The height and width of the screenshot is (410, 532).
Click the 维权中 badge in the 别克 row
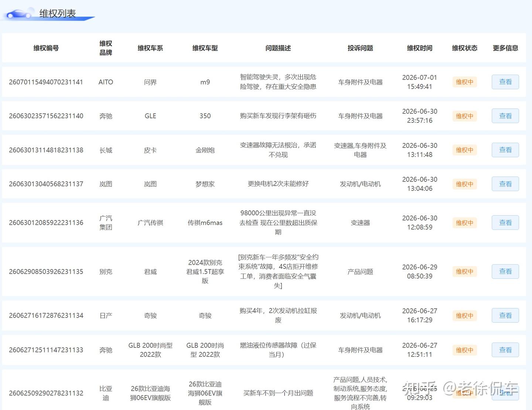pyautogui.click(x=464, y=272)
